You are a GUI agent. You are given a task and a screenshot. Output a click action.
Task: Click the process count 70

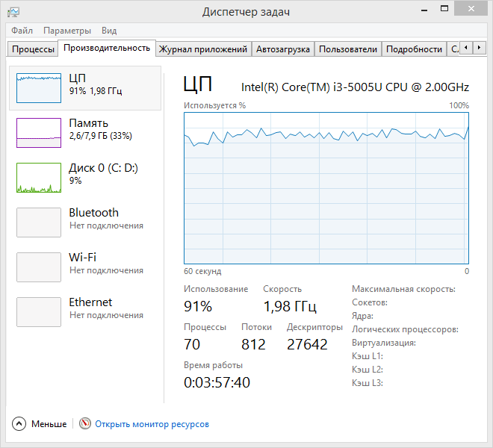192,344
